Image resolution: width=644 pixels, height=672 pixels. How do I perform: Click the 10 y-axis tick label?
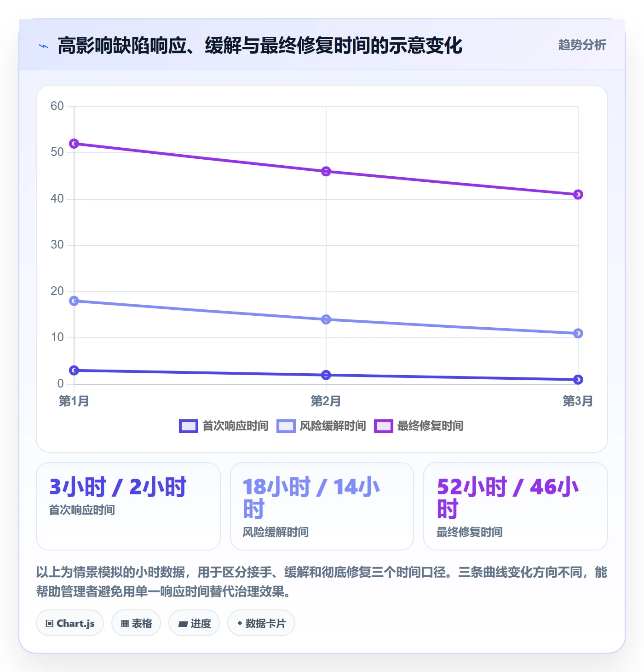(x=57, y=337)
